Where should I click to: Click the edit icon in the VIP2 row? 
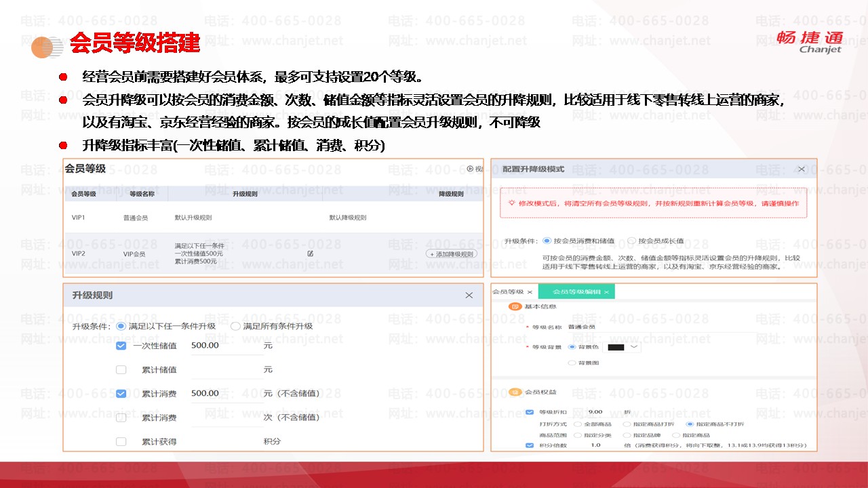(x=310, y=253)
